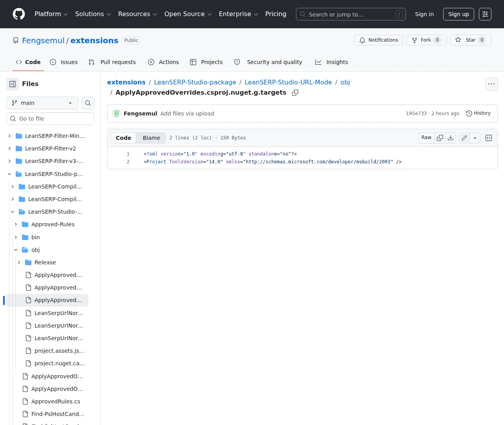504x425 pixels.
Task: Expand the Approved-Rules folder chevron
Action: coord(16,224)
